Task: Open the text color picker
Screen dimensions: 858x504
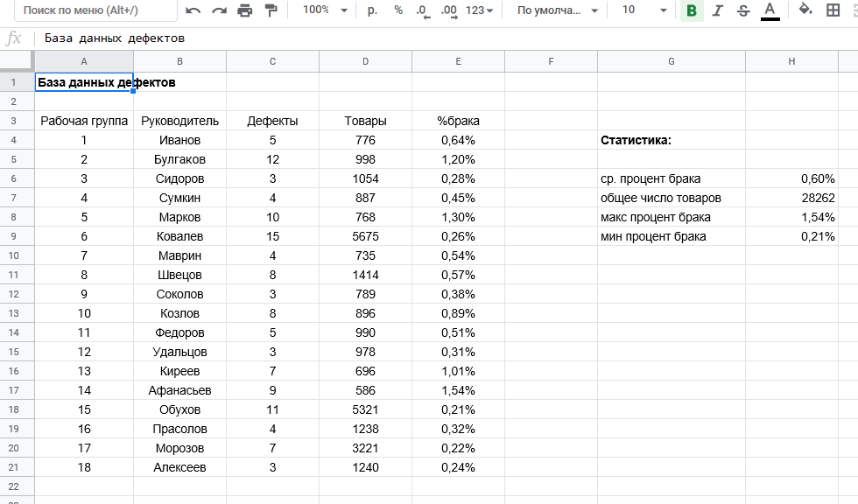Action: (770, 10)
